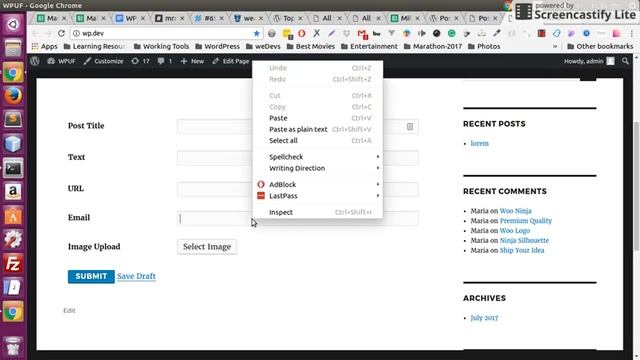
Task: Open the WordPress bookmarks folder
Action: (x=218, y=47)
